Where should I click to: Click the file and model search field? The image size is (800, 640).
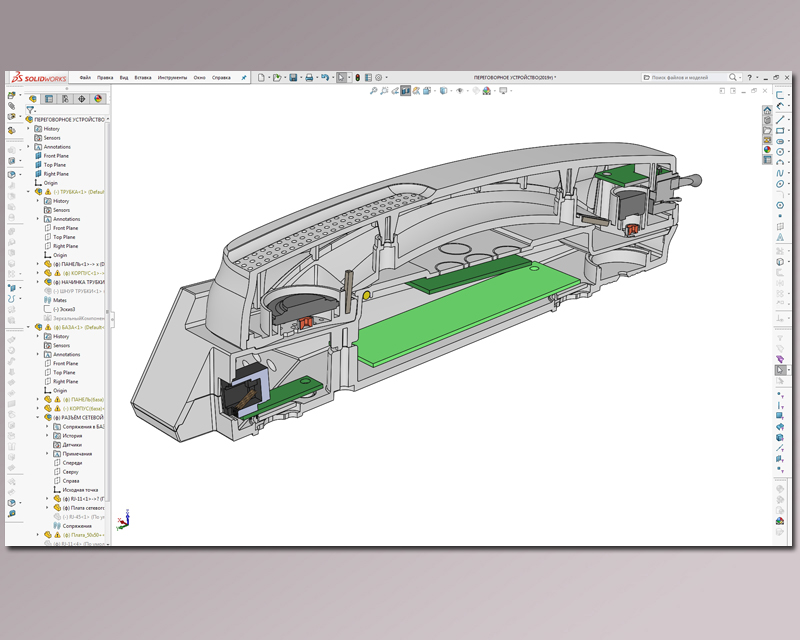pyautogui.click(x=692, y=77)
